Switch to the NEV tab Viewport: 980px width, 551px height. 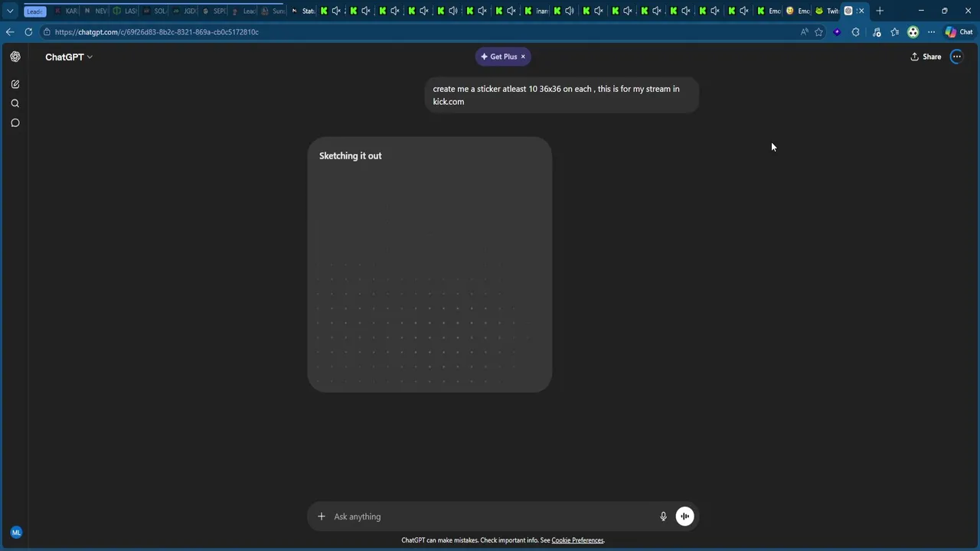[x=96, y=11]
